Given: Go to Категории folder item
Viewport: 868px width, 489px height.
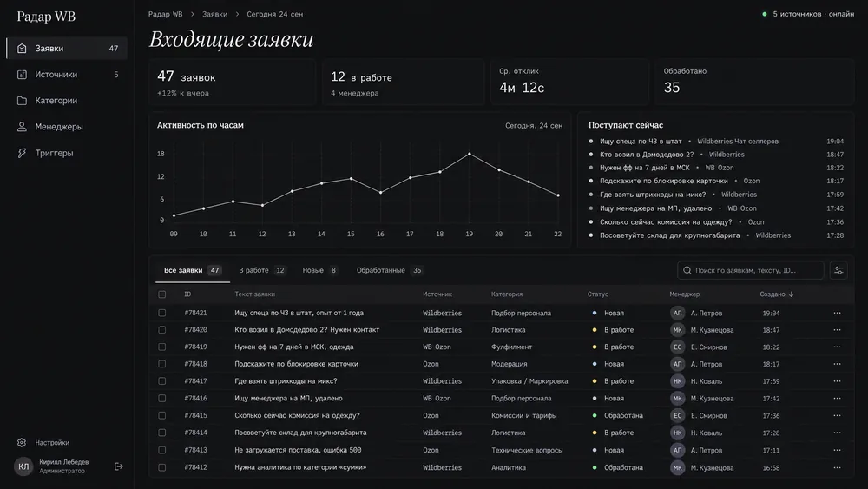Looking at the screenshot, I should (67, 100).
